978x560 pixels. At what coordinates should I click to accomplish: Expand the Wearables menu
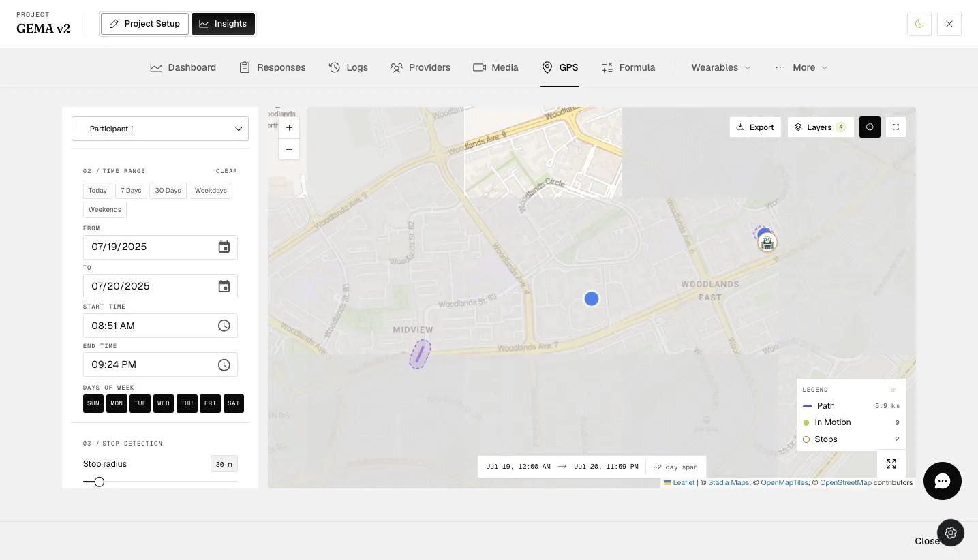(x=721, y=67)
